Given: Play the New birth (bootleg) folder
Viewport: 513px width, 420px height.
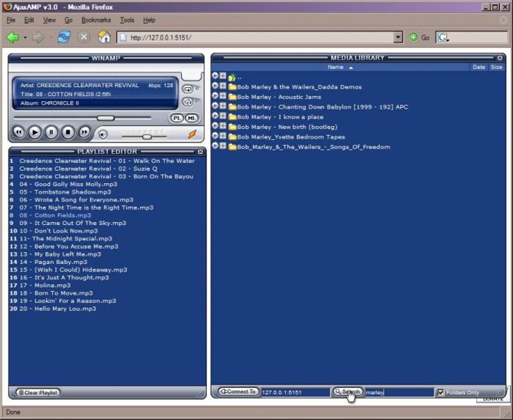Looking at the screenshot, I should click(x=215, y=126).
